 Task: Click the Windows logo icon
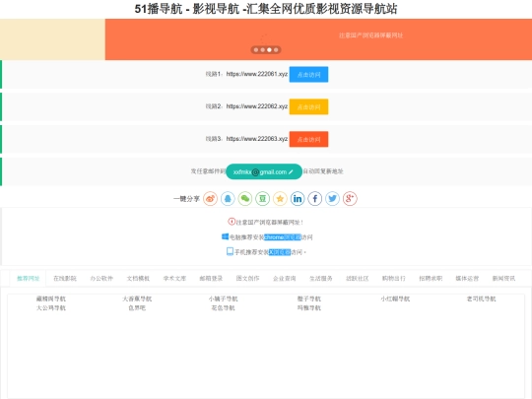pyautogui.click(x=225, y=236)
